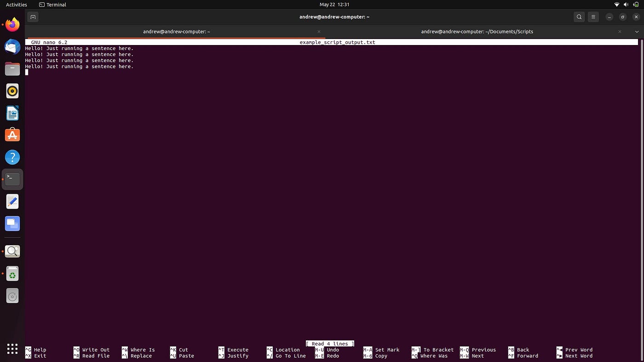This screenshot has width=644, height=362.
Task: Open the Terminal menu in the top bar
Action: click(52, 5)
